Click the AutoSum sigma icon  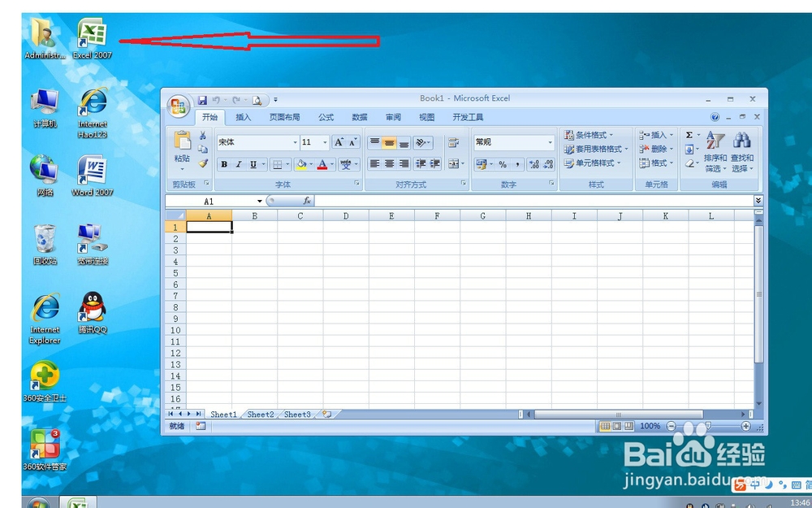coord(689,135)
